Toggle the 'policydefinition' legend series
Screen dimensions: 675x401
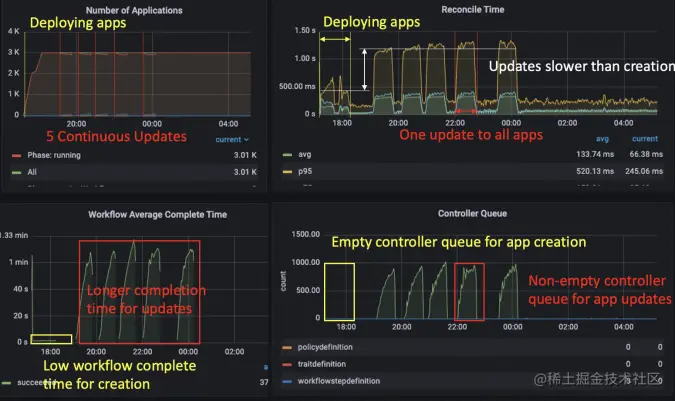click(x=325, y=347)
